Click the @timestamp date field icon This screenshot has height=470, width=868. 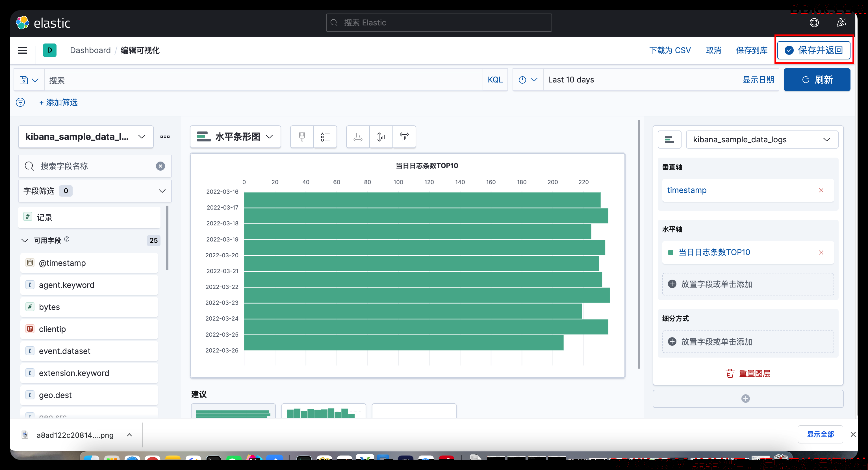point(30,262)
